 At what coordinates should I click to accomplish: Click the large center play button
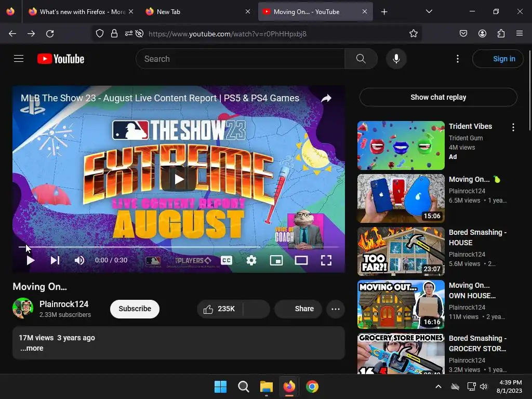(x=179, y=179)
